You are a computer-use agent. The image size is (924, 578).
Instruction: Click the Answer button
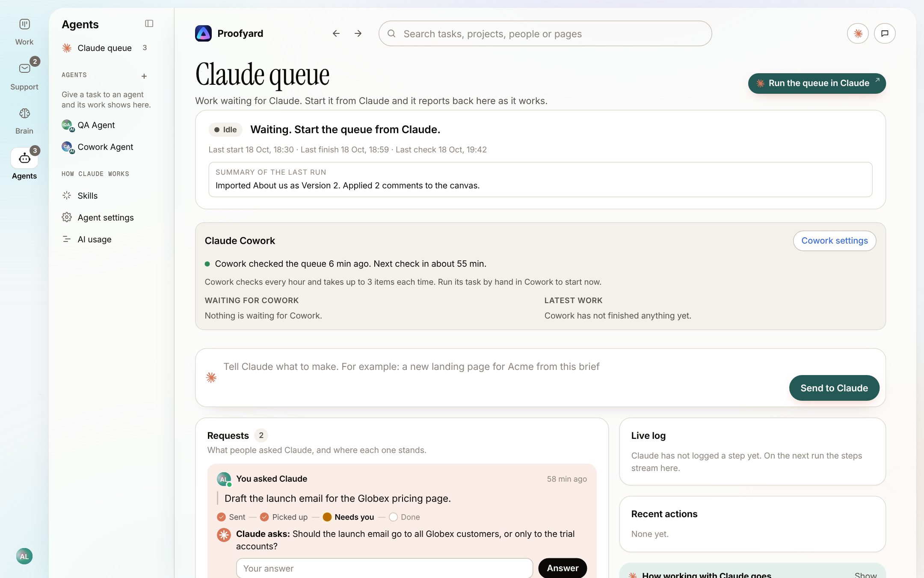(563, 568)
